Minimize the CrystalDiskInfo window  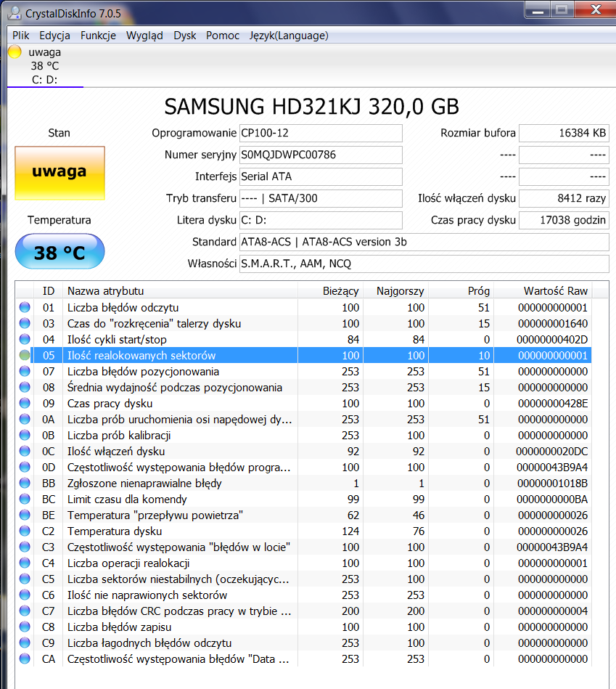(x=538, y=10)
